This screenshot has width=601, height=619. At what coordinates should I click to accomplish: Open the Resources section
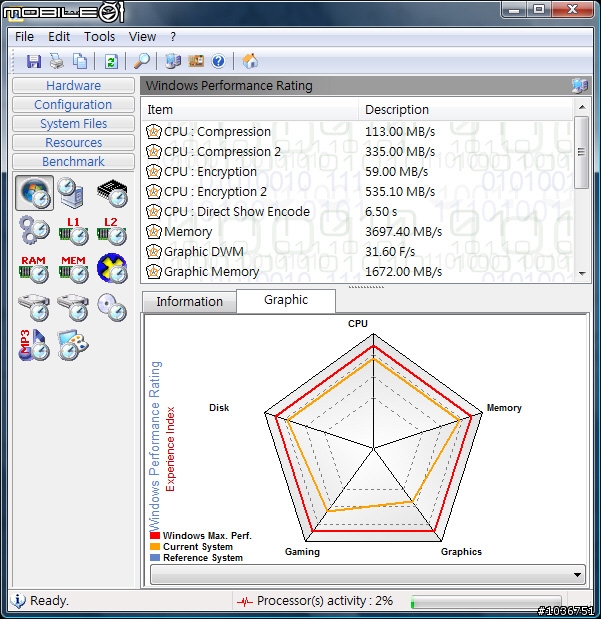pyautogui.click(x=73, y=142)
